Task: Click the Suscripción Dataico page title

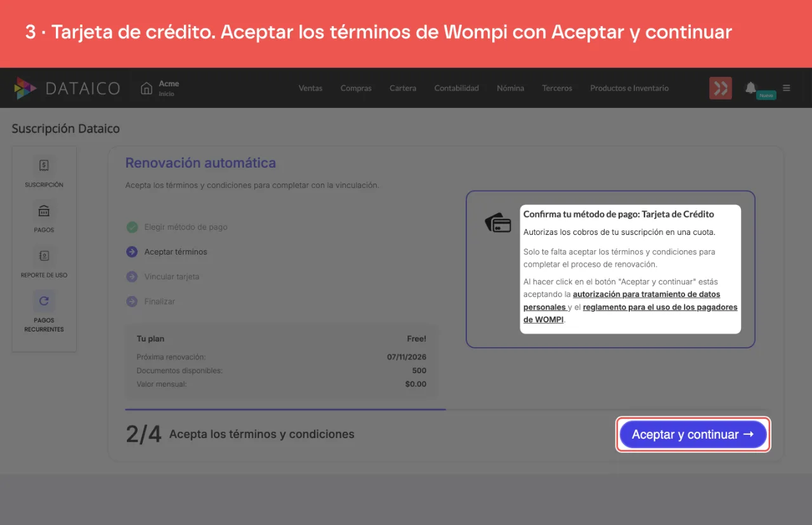Action: [65, 129]
